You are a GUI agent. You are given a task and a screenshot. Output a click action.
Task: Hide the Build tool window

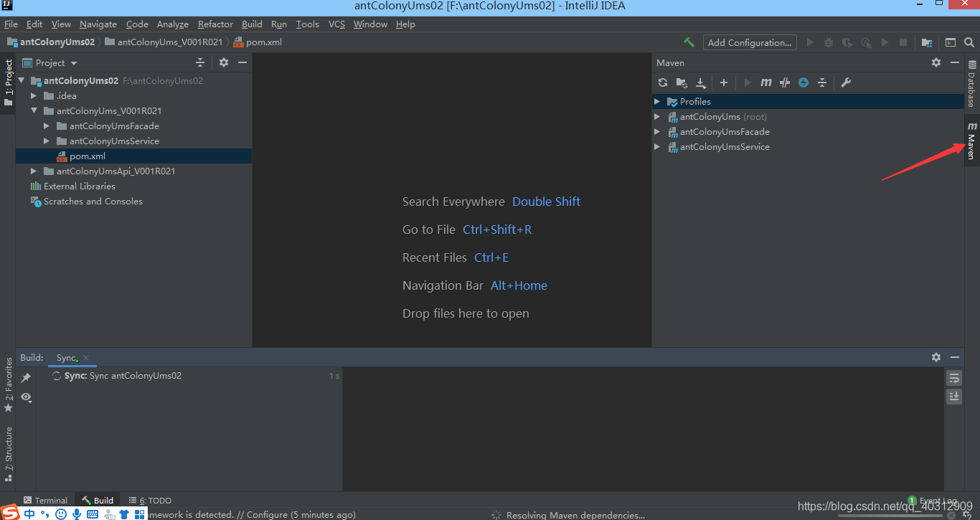pos(955,356)
